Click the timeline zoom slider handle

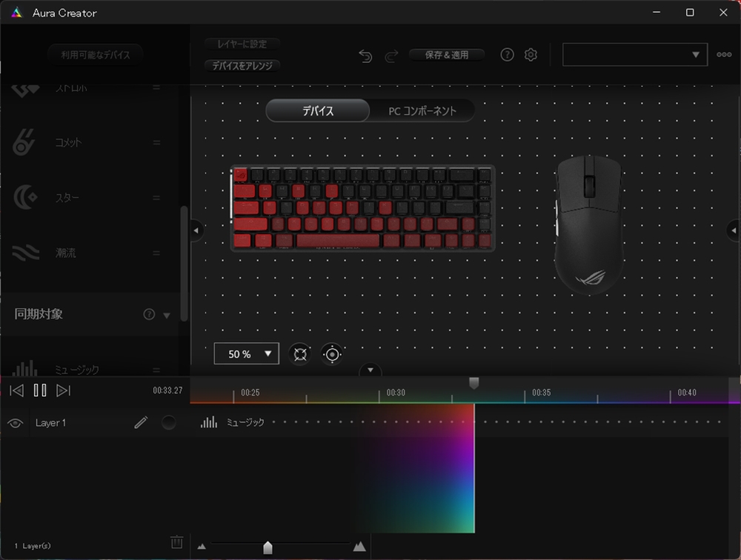coord(268,547)
